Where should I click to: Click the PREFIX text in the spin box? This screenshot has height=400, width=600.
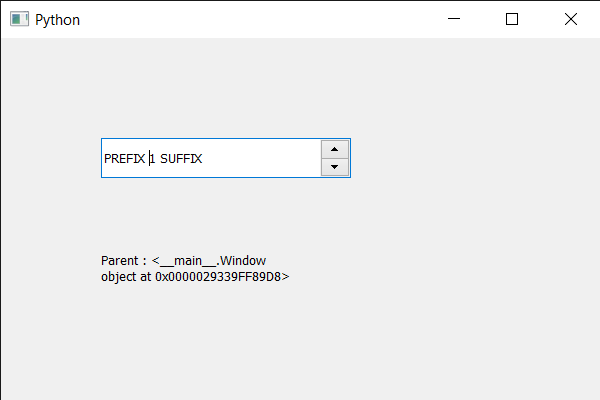point(124,159)
